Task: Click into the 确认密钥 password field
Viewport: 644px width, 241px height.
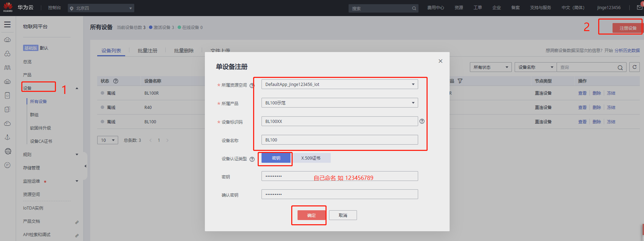Action: coord(339,194)
